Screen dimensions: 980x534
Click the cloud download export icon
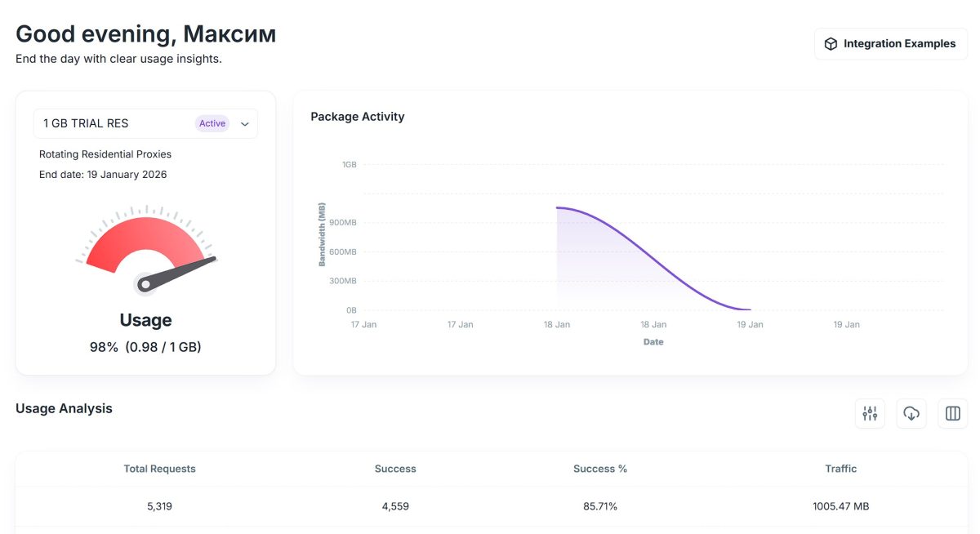coord(911,413)
